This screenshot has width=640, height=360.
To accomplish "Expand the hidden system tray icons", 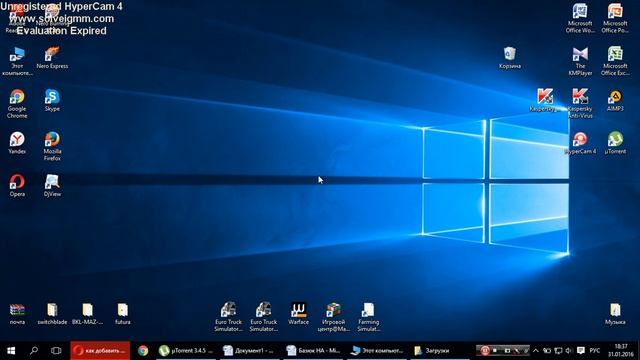I will (536, 351).
